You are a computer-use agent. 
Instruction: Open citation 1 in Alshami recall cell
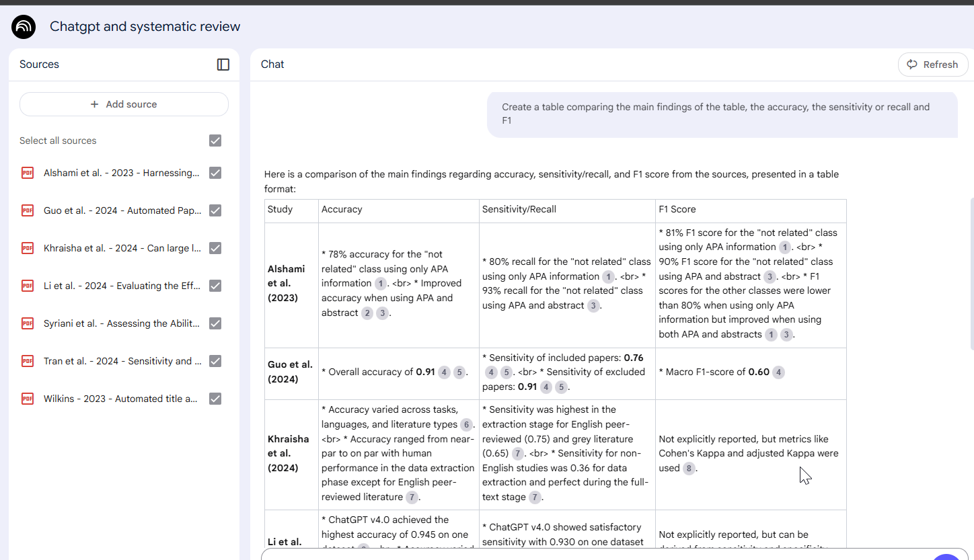point(608,276)
